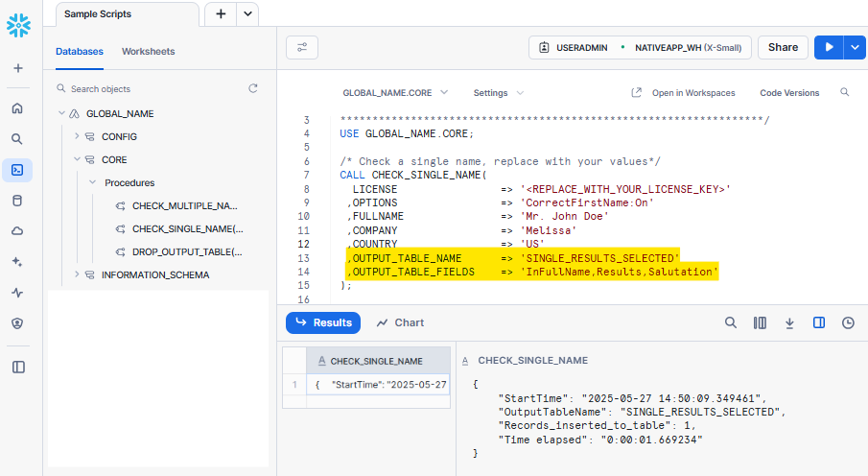Click the CHECK_SINGLE_NAME column header
Screen dimensions: 868x476
[x=378, y=361]
